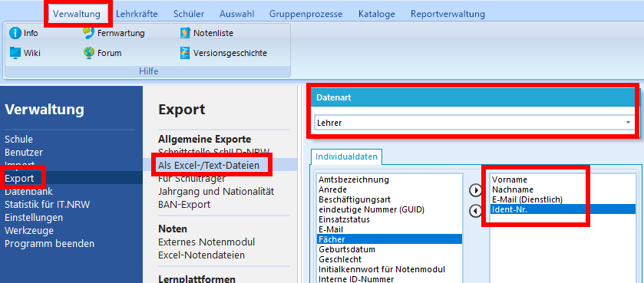Image resolution: width=644 pixels, height=283 pixels.
Task: Open the Forum globe icon
Action: point(89,53)
